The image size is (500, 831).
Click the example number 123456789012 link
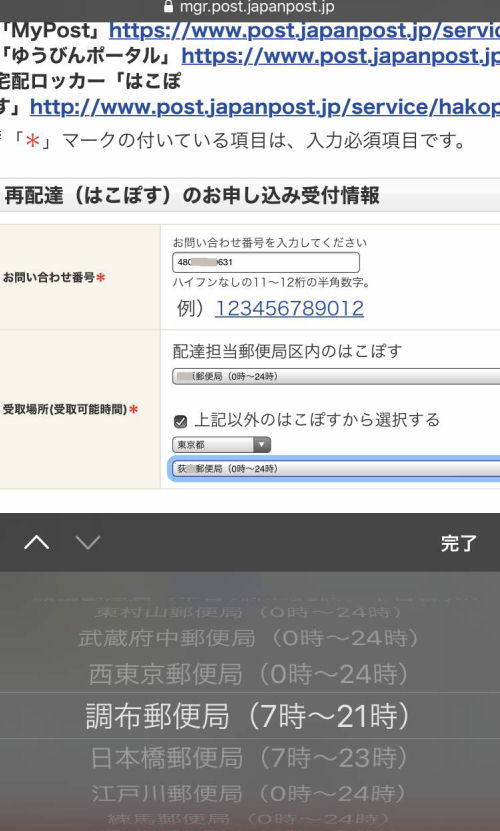pos(290,308)
